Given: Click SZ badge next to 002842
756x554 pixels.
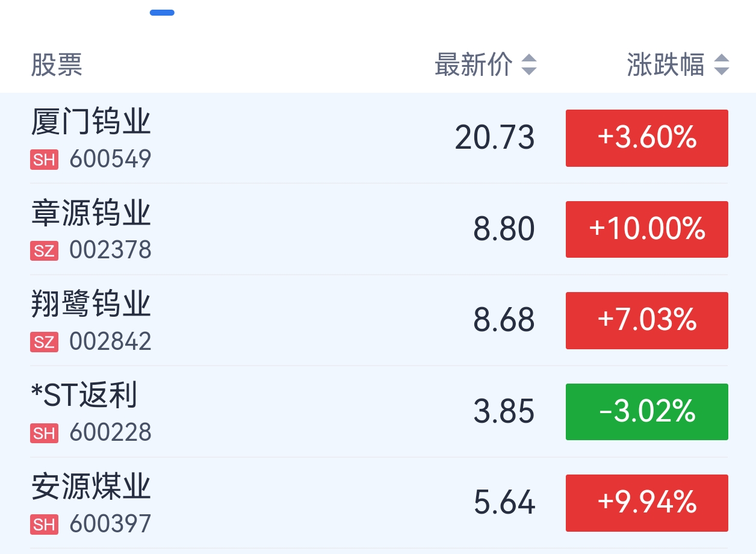Looking at the screenshot, I should (x=44, y=342).
